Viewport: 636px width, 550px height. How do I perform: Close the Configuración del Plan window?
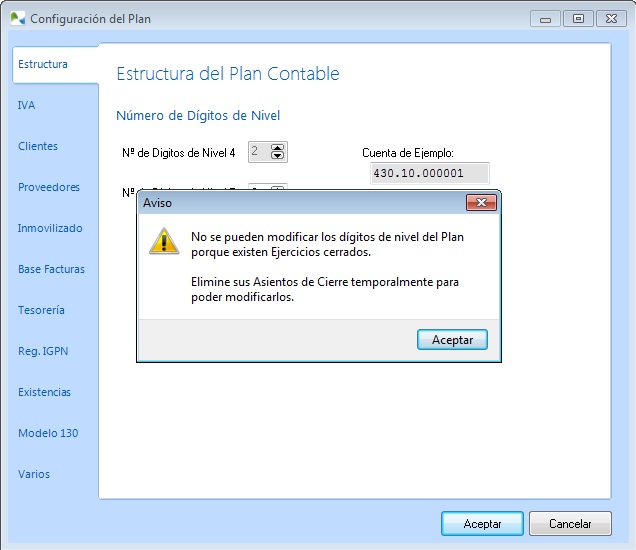click(x=611, y=19)
